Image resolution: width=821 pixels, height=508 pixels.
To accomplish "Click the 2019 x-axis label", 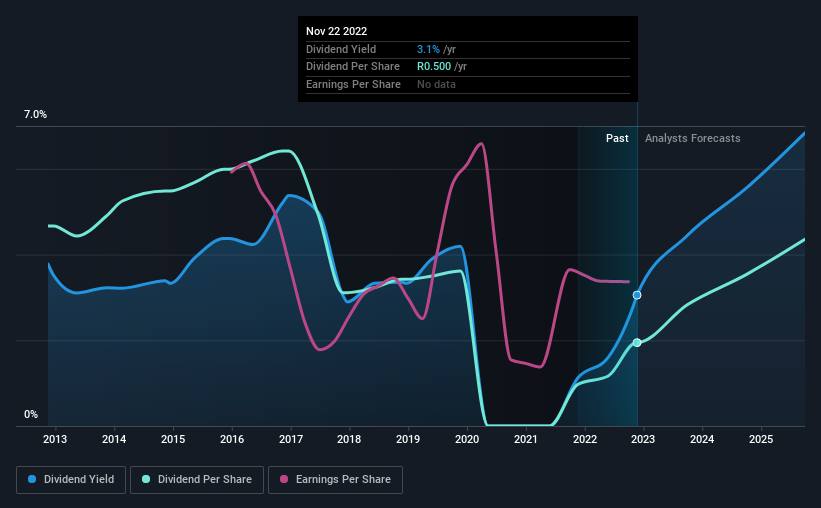I will click(408, 439).
